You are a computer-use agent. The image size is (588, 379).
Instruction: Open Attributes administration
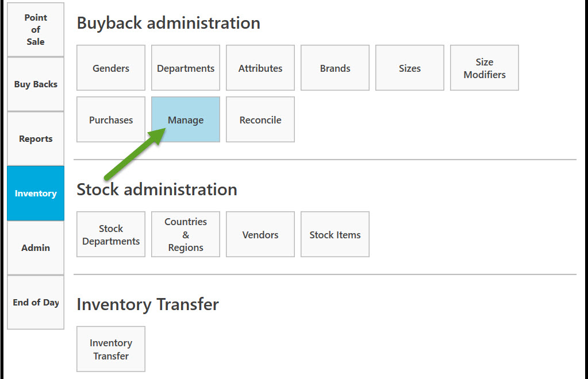coord(260,68)
